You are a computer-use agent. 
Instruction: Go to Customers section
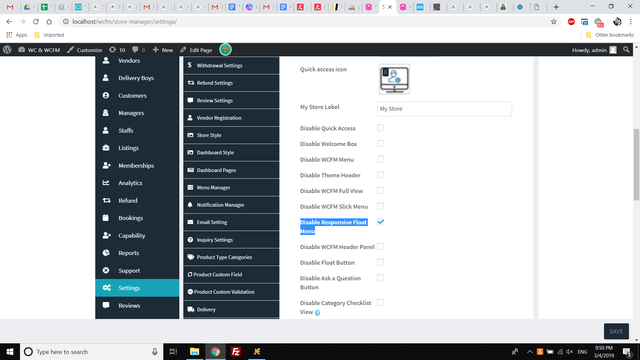tap(137, 96)
